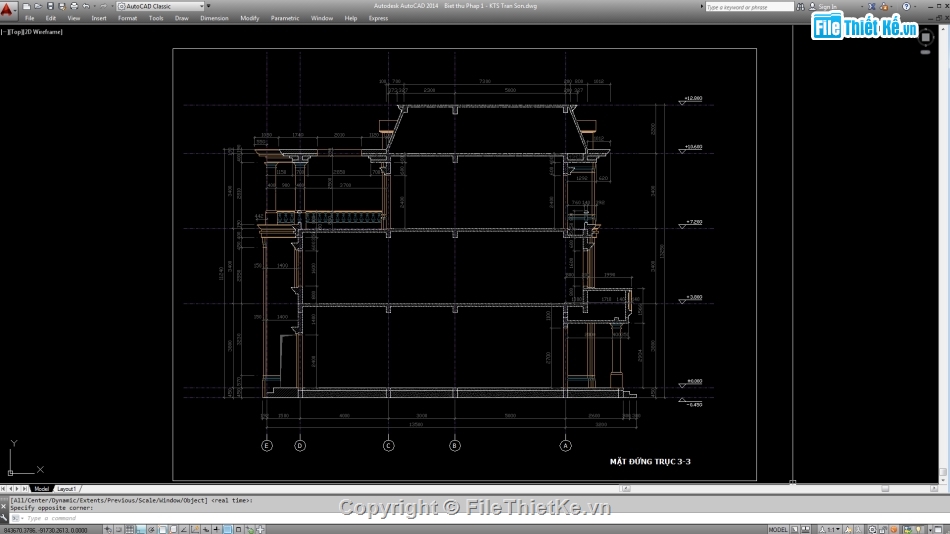Image resolution: width=950 pixels, height=534 pixels.
Task: Toggle Infer Constraints in status bar
Action: coord(108,530)
